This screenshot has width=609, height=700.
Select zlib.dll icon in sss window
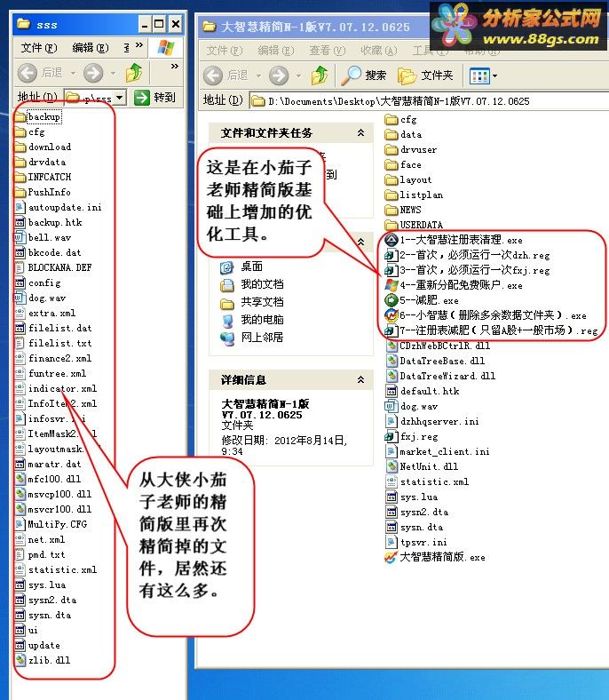pos(20,660)
